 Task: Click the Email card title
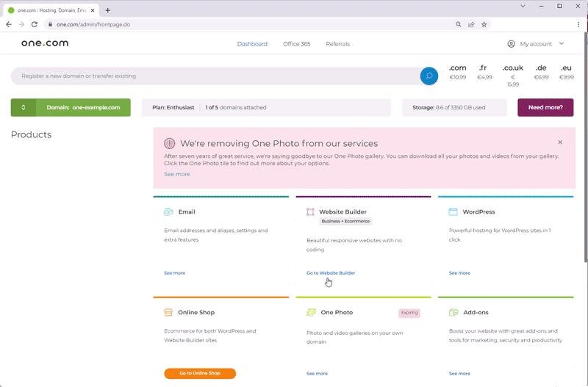tap(187, 212)
